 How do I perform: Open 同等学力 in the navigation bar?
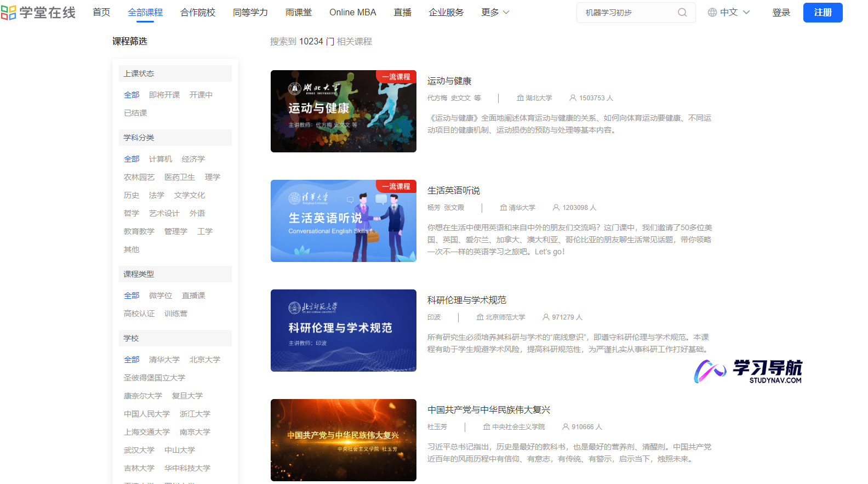click(x=250, y=13)
